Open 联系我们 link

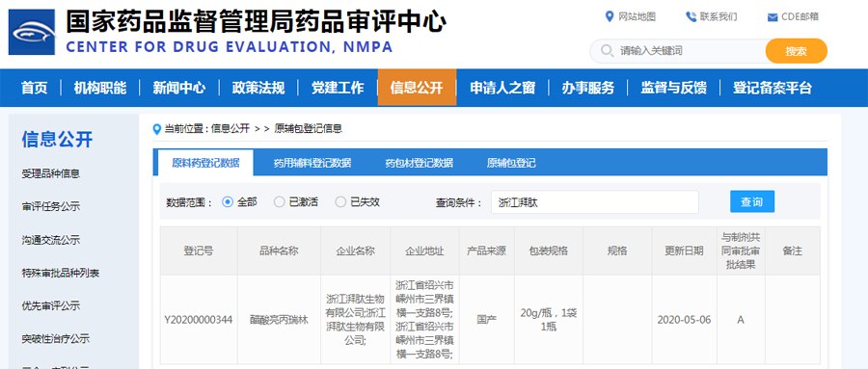click(x=719, y=16)
